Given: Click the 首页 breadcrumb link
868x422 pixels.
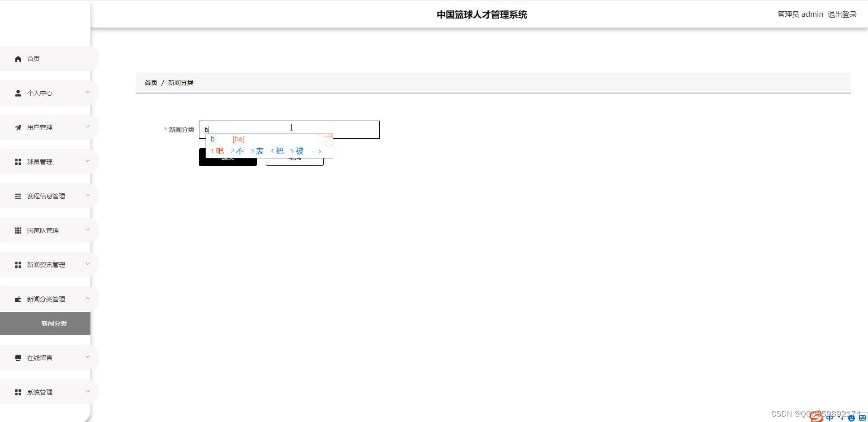Looking at the screenshot, I should tap(151, 83).
